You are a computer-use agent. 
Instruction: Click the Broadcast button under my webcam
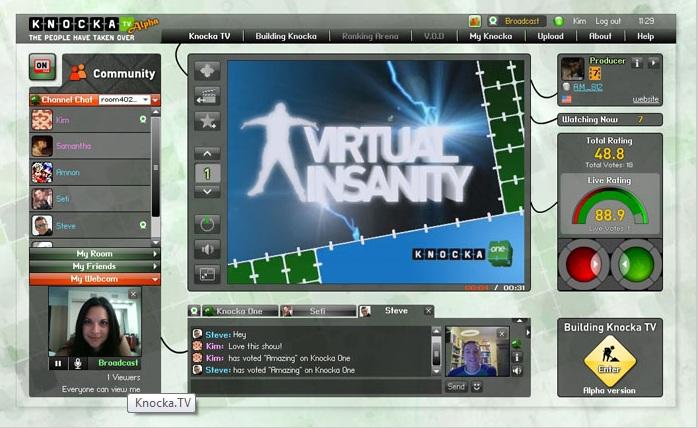click(118, 363)
